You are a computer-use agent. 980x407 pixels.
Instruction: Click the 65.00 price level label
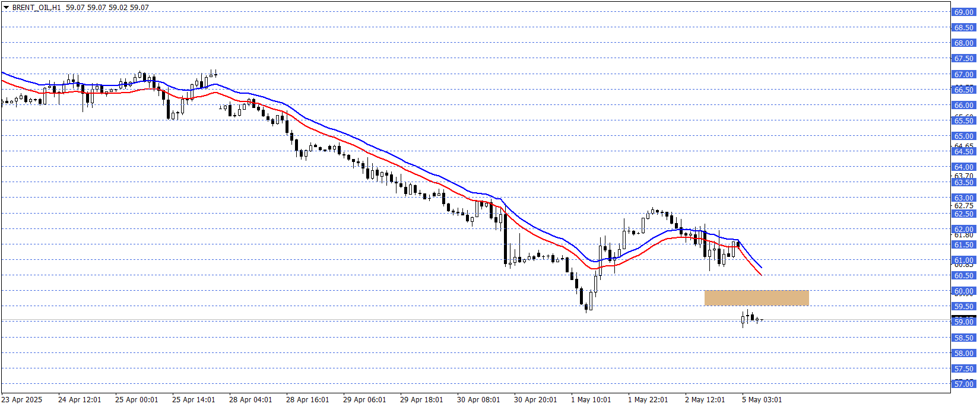[963, 136]
